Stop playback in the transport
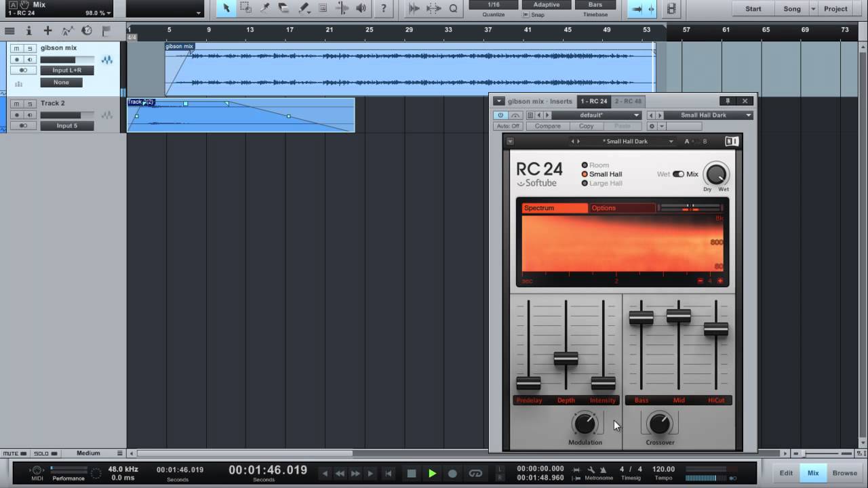868x488 pixels. 412,473
